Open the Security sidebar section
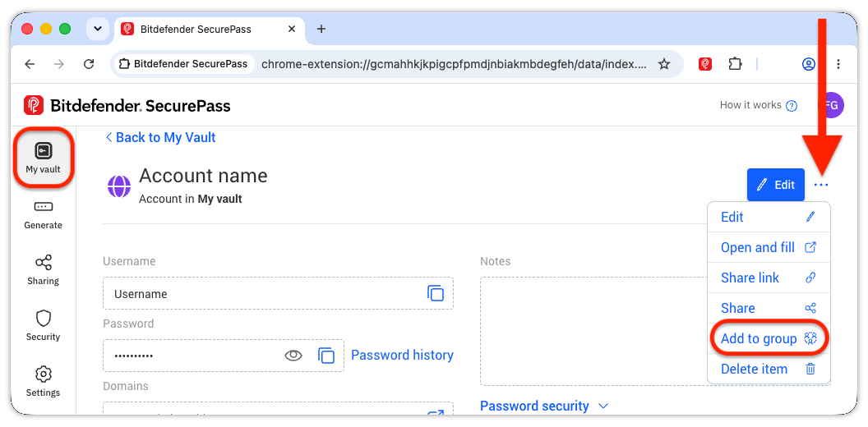 click(44, 326)
